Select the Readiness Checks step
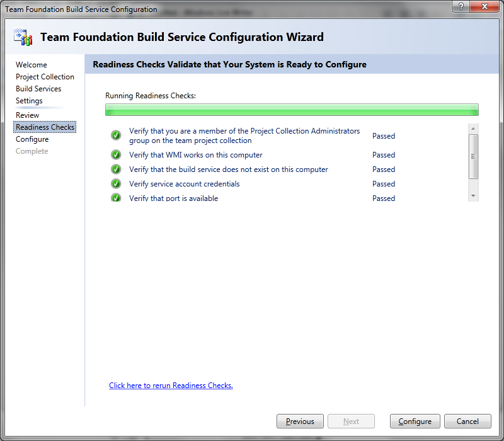Screen dimensions: 504x441 [45, 127]
